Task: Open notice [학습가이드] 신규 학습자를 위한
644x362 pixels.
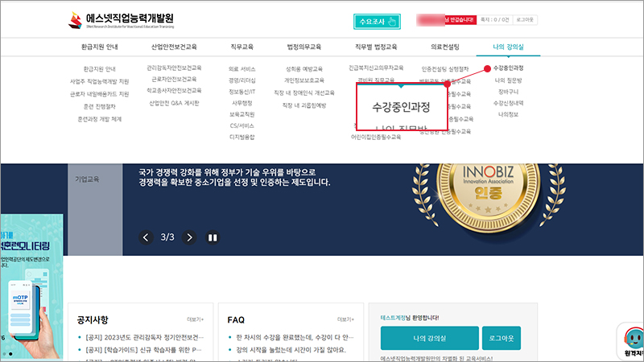Action: [144, 350]
